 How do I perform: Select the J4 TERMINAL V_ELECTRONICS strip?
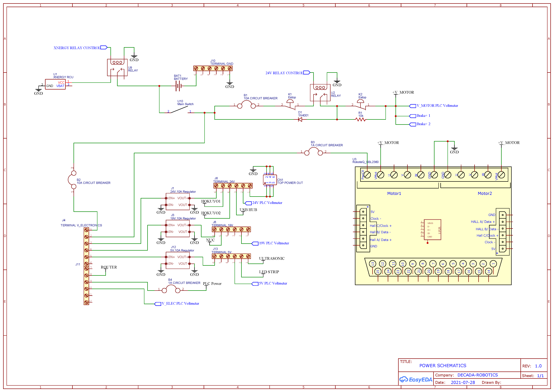[x=86, y=247]
